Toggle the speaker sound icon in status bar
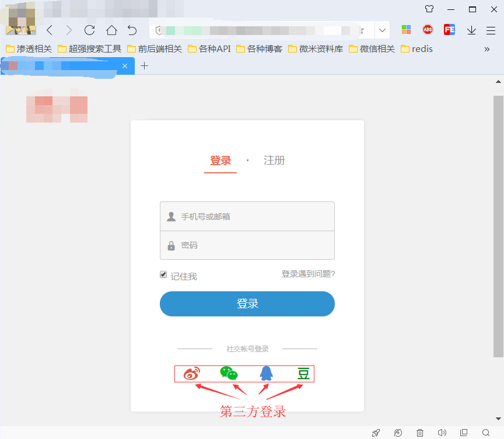 pyautogui.click(x=442, y=433)
